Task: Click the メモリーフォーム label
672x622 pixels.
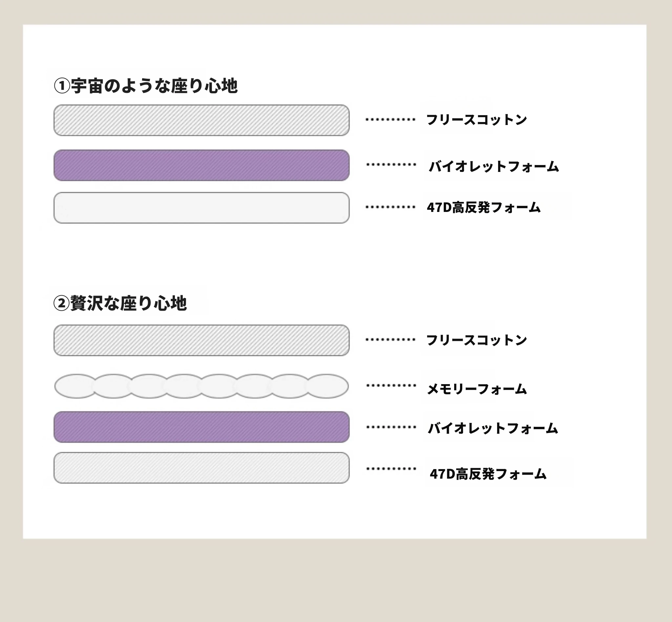Action: click(476, 389)
